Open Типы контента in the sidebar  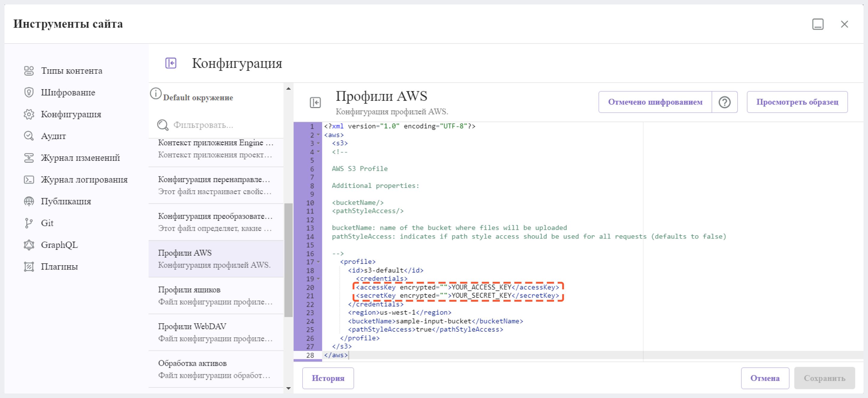tap(71, 71)
